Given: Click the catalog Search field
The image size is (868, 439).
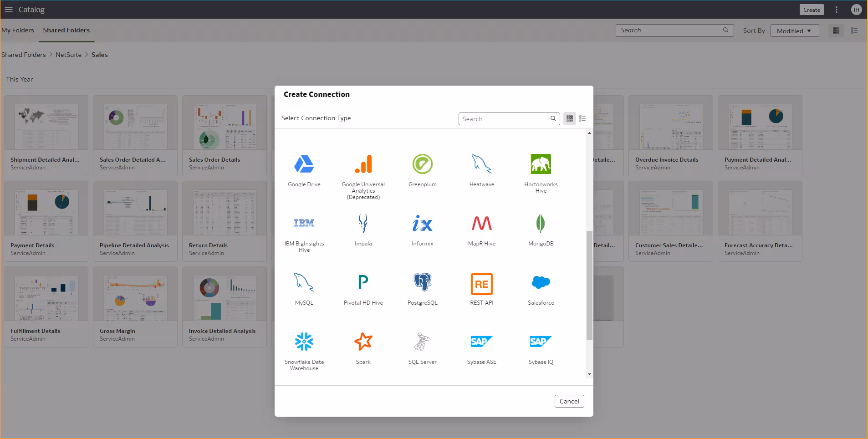Looking at the screenshot, I should click(x=674, y=31).
